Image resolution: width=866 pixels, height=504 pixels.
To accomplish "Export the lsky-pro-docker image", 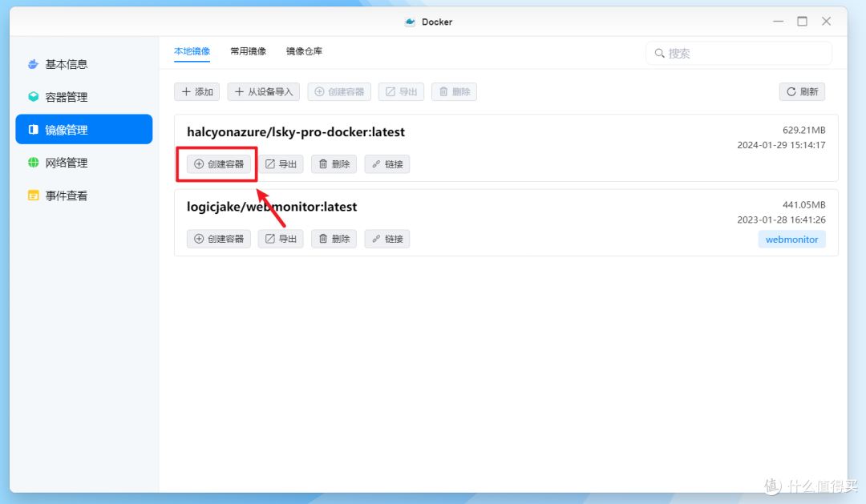I will tap(281, 164).
